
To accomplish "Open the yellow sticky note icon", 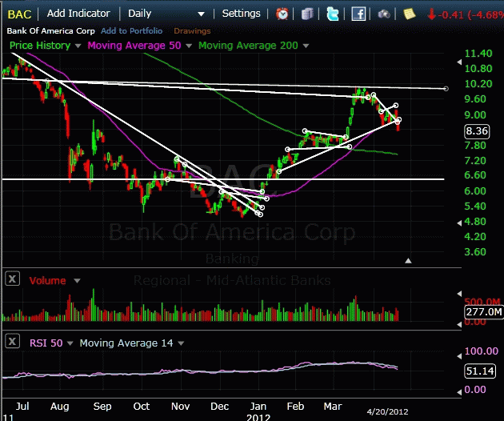I will [409, 14].
